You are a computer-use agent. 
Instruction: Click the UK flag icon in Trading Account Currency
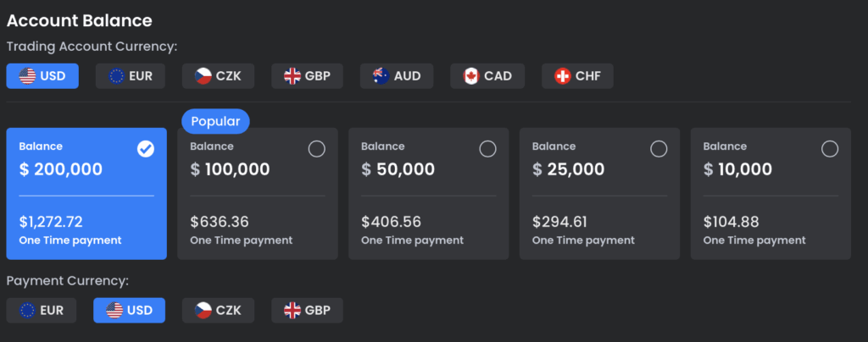[292, 76]
